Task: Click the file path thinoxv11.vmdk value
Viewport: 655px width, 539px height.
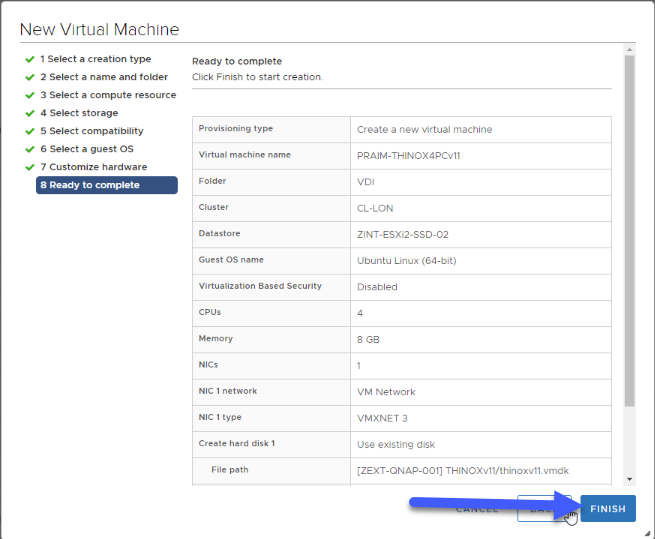Action: (x=463, y=471)
